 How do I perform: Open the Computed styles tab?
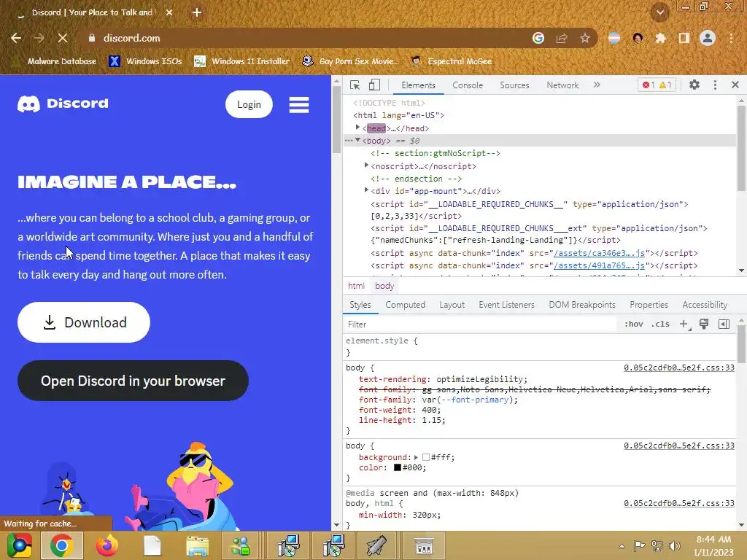pyautogui.click(x=405, y=305)
